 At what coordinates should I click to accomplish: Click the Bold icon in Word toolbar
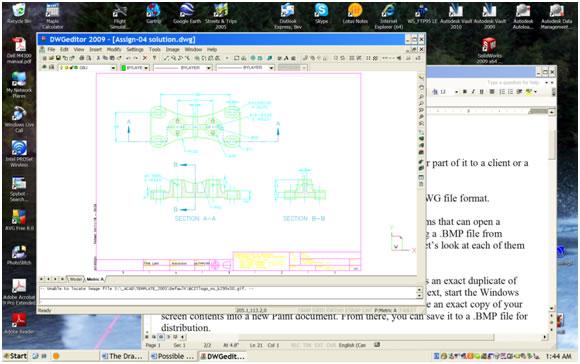click(465, 91)
